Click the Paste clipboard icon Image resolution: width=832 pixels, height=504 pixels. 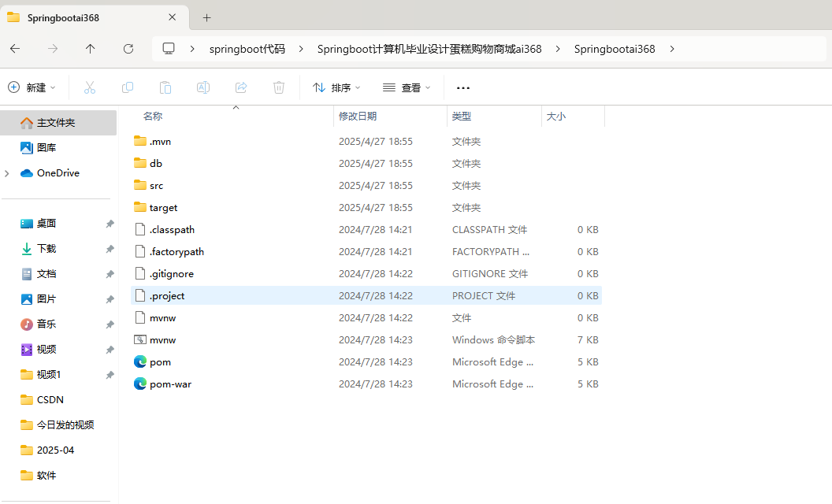tap(165, 87)
